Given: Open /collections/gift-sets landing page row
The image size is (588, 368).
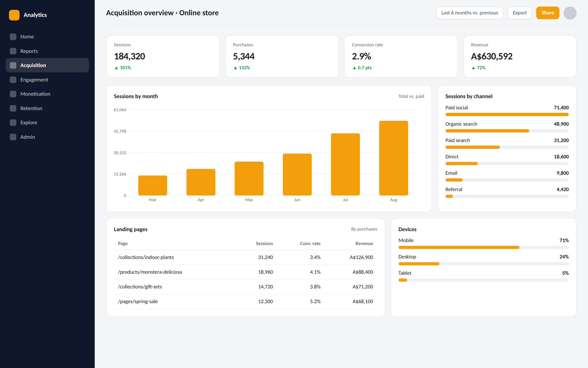Looking at the screenshot, I should pos(246,287).
